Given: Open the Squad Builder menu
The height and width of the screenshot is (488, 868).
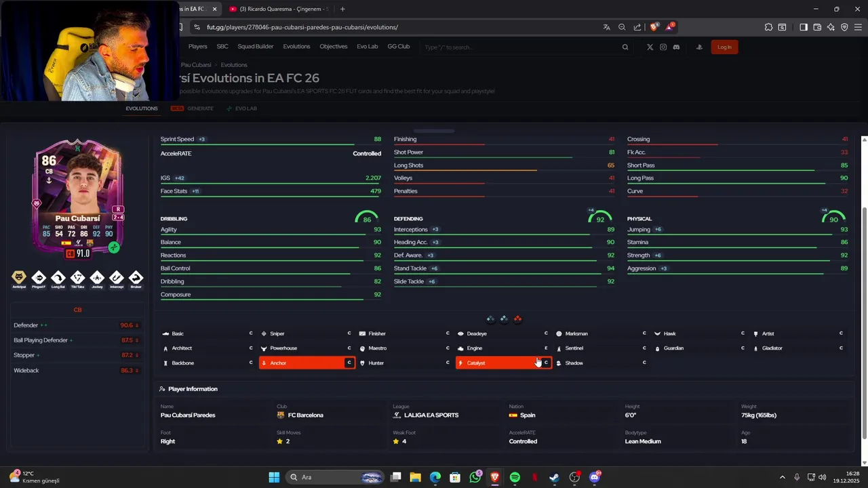Looking at the screenshot, I should coord(256,47).
